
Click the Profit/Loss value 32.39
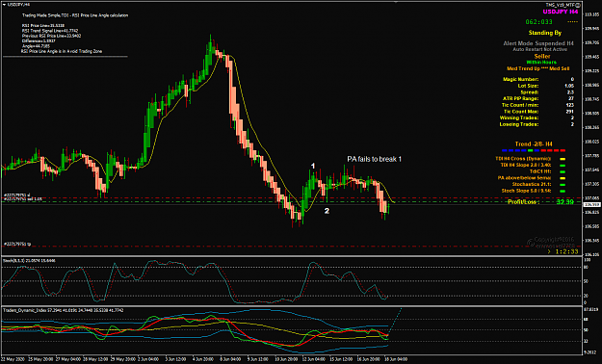tap(564, 202)
